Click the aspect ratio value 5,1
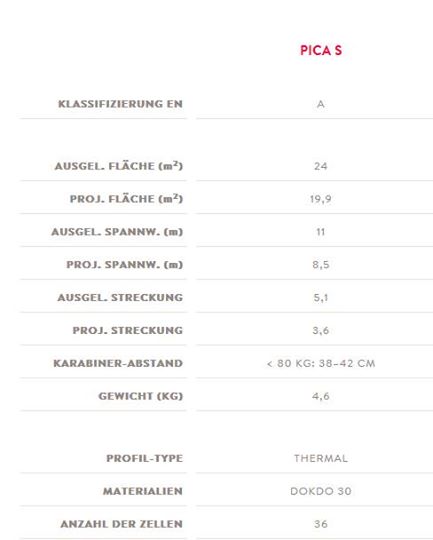Image resolution: width=433 pixels, height=540 pixels. (320, 298)
